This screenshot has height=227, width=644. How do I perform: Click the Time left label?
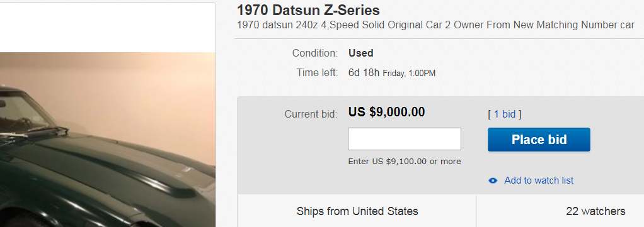pos(317,73)
